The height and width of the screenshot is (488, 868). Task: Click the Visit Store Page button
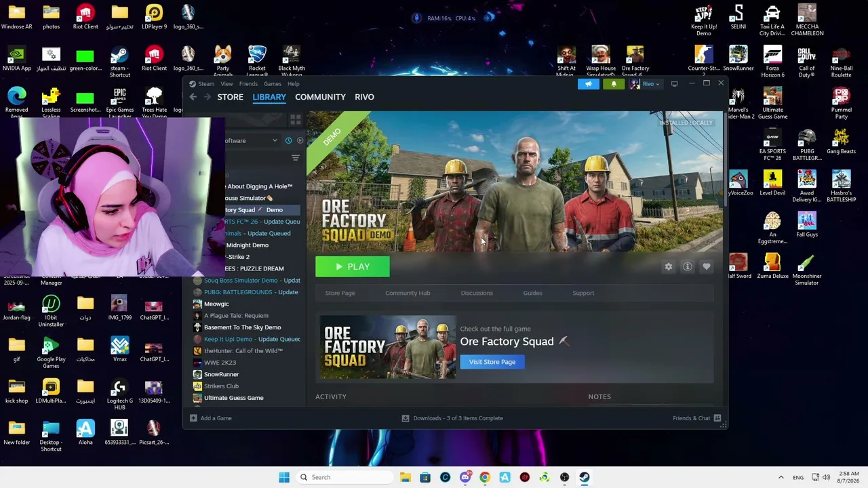point(492,362)
